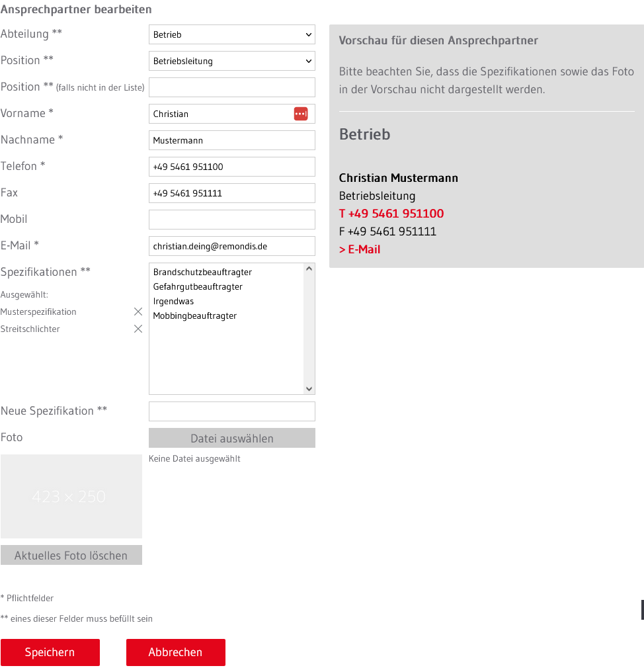Click Aktuelles Foto löschen button

(71, 555)
